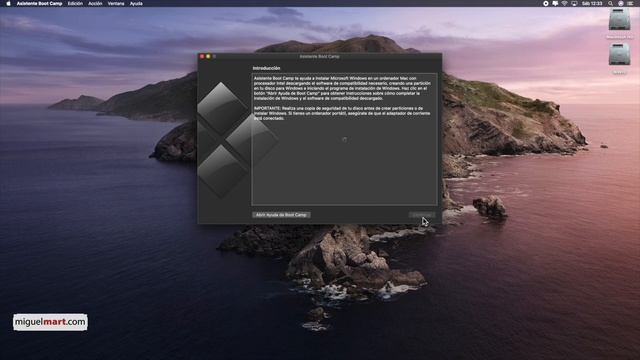
Task: Open the Acción menu
Action: point(95,3)
